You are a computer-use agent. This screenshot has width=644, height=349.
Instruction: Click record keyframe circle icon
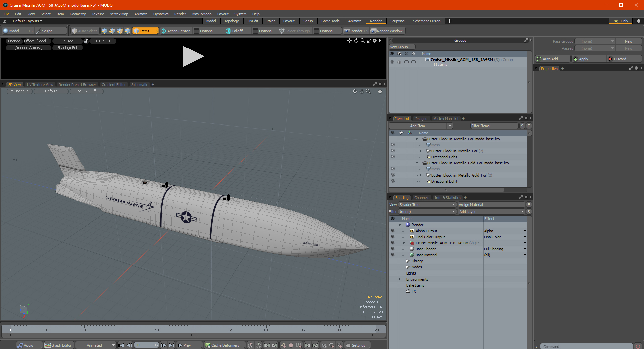point(291,345)
